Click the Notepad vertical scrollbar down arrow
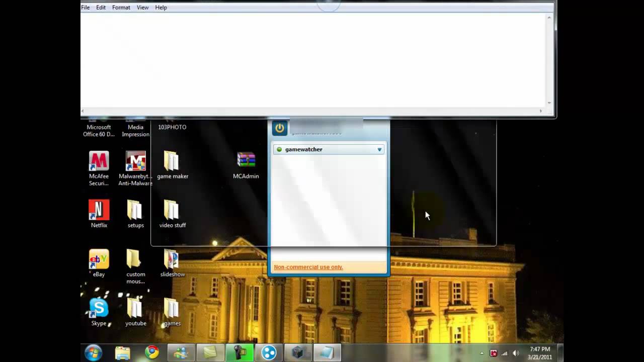 click(549, 103)
